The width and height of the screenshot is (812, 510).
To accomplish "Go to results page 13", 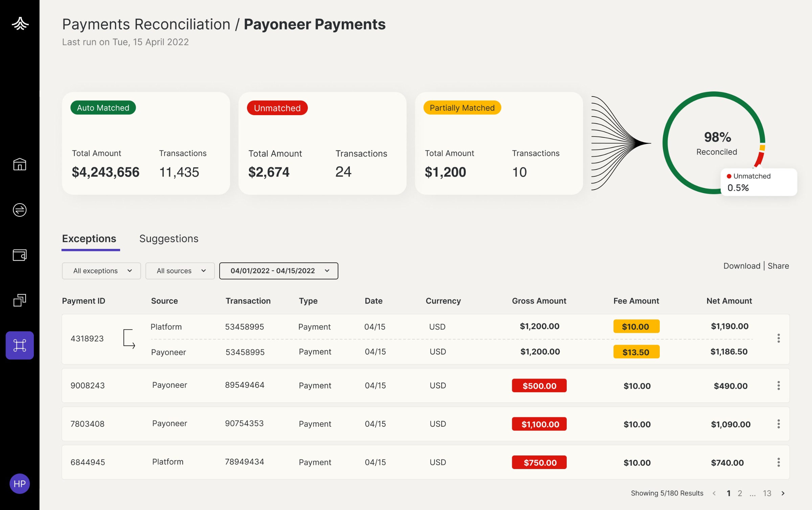I will click(767, 493).
